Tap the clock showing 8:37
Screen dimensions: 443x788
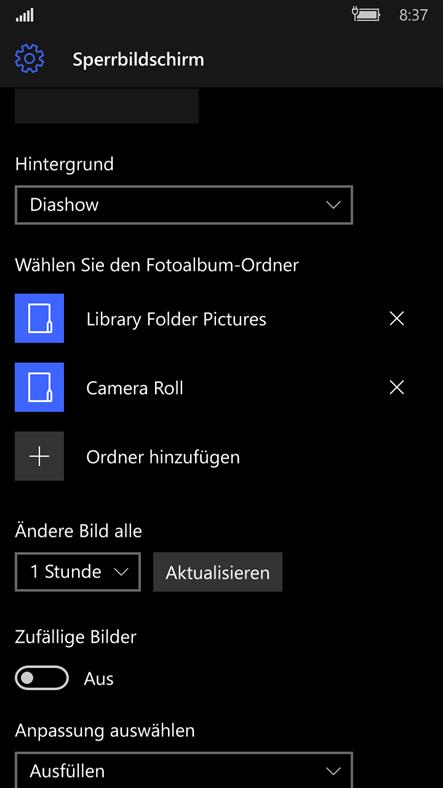(413, 15)
